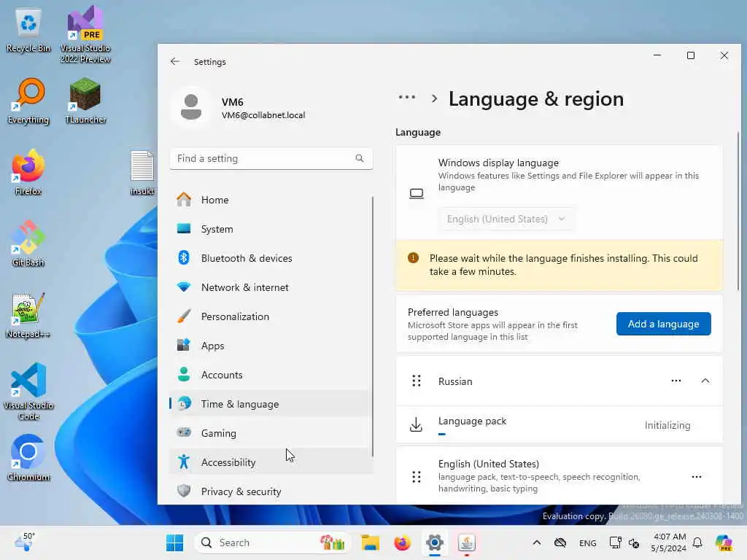Click the Language pack row download icon
The image size is (747, 560).
416,425
